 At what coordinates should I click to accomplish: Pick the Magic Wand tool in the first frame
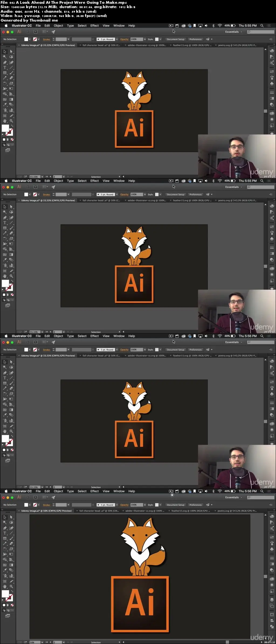pos(5,57)
